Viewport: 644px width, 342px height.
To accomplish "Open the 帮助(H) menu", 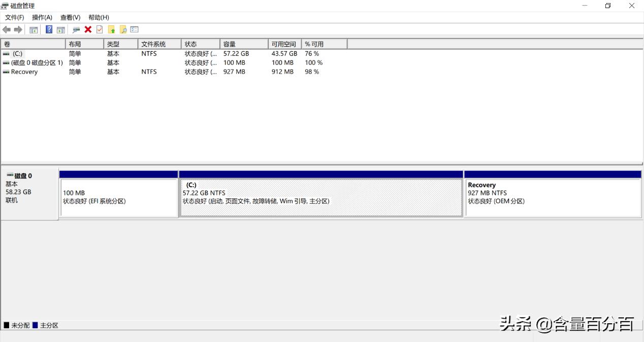I will coord(99,17).
